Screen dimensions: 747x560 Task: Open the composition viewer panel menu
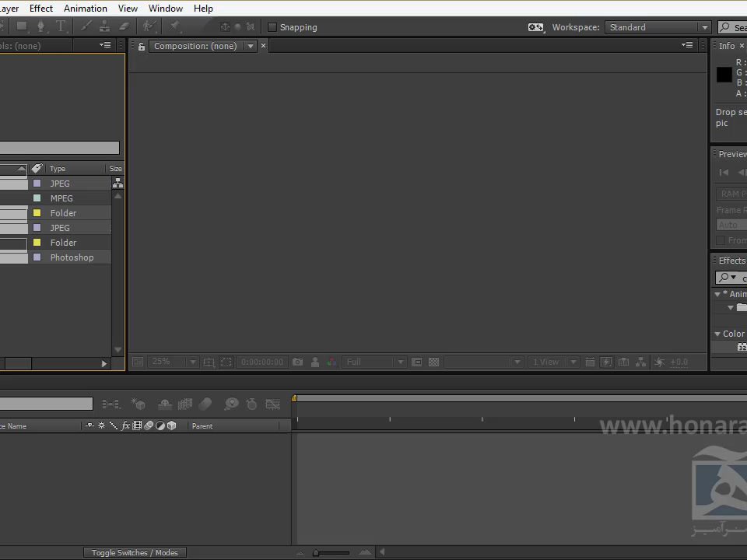tap(687, 45)
